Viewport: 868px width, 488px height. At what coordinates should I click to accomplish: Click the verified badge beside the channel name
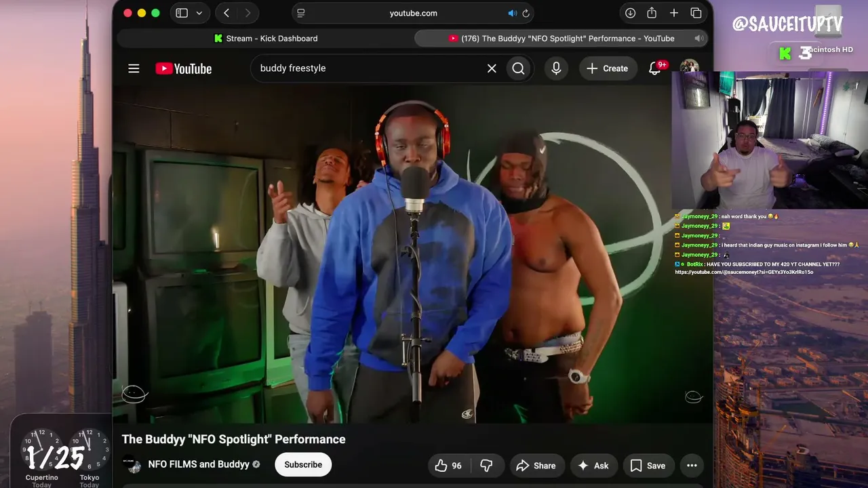(256, 465)
